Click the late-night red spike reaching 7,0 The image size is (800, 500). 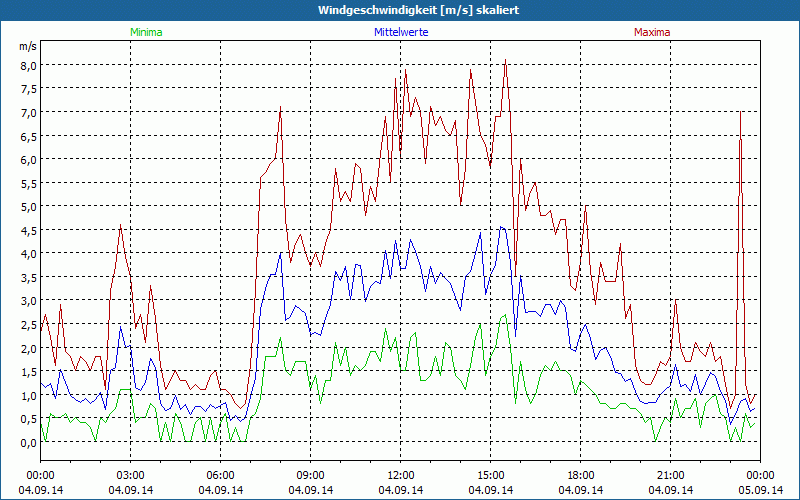coord(740,113)
